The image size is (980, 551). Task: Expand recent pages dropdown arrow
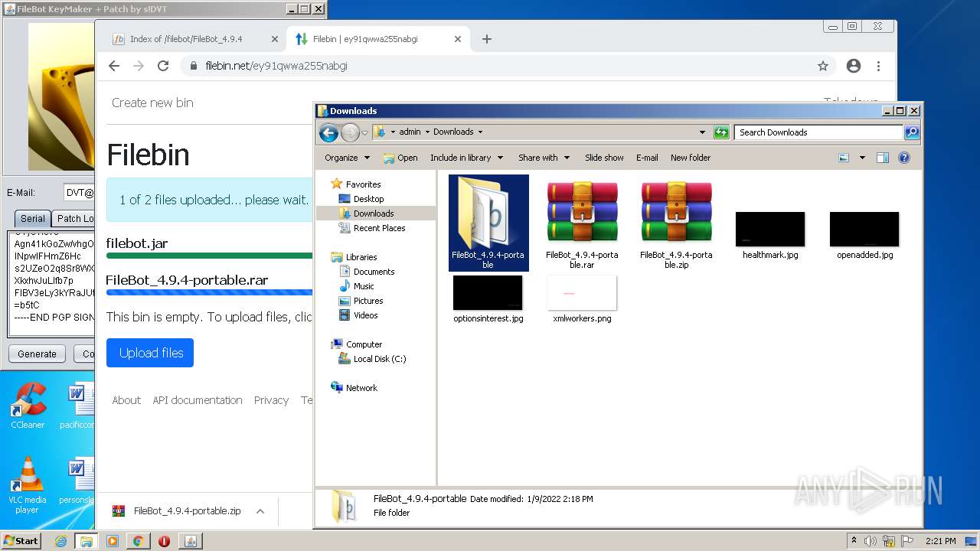[x=365, y=132]
